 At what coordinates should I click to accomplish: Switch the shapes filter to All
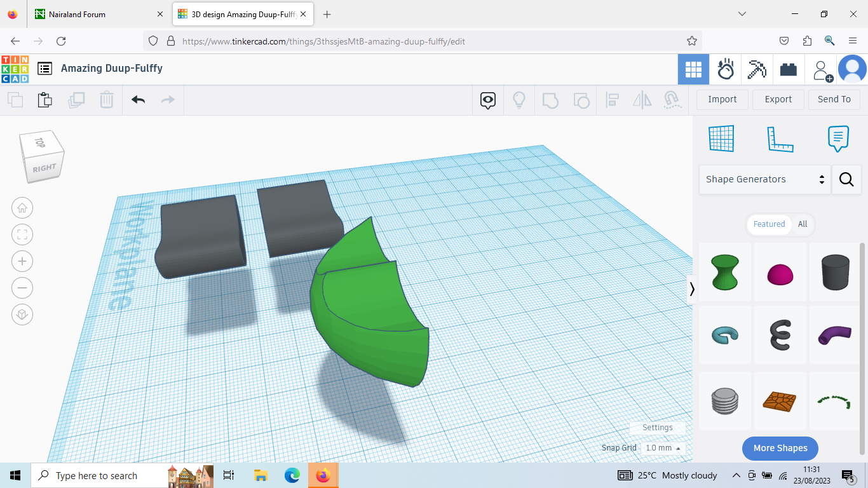(803, 224)
